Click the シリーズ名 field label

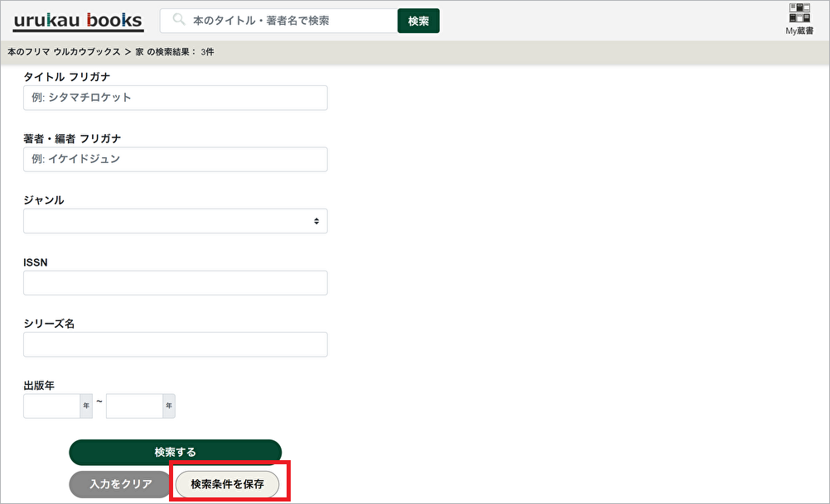[49, 324]
